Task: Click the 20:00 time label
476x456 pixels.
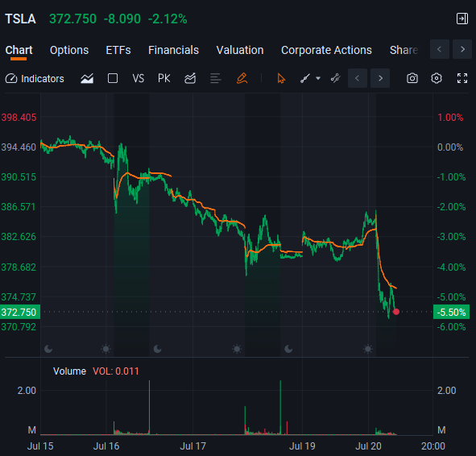Action: (x=433, y=446)
